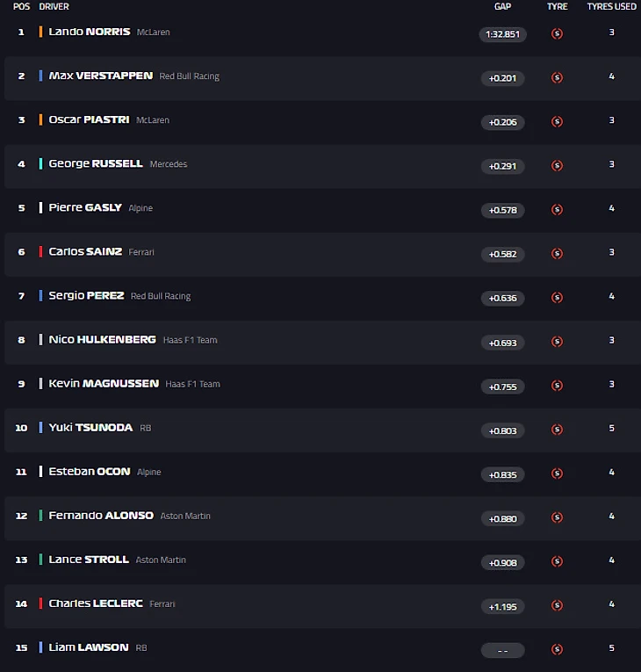Open George Russell driver entry
Image resolution: width=641 pixels, height=672 pixels.
[95, 163]
